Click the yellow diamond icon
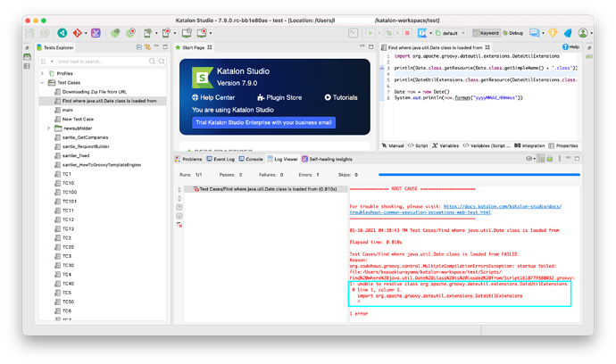The width and height of the screenshot is (616, 364). click(x=553, y=33)
